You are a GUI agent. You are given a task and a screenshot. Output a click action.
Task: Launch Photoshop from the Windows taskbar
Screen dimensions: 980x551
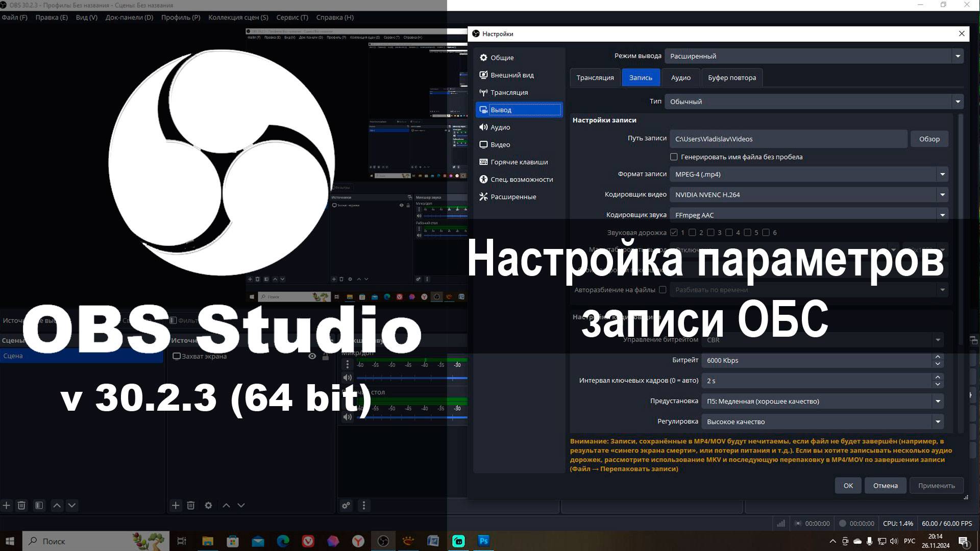[x=483, y=541]
